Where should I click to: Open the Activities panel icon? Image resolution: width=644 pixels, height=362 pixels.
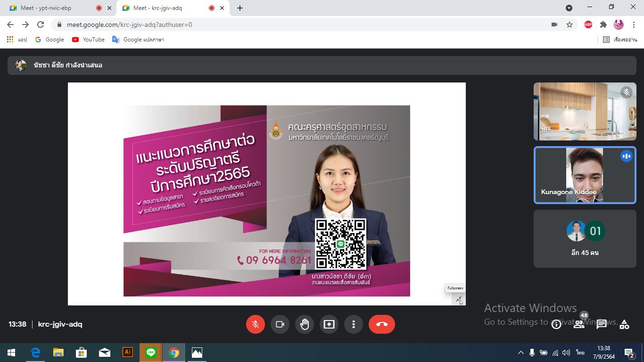(x=624, y=324)
